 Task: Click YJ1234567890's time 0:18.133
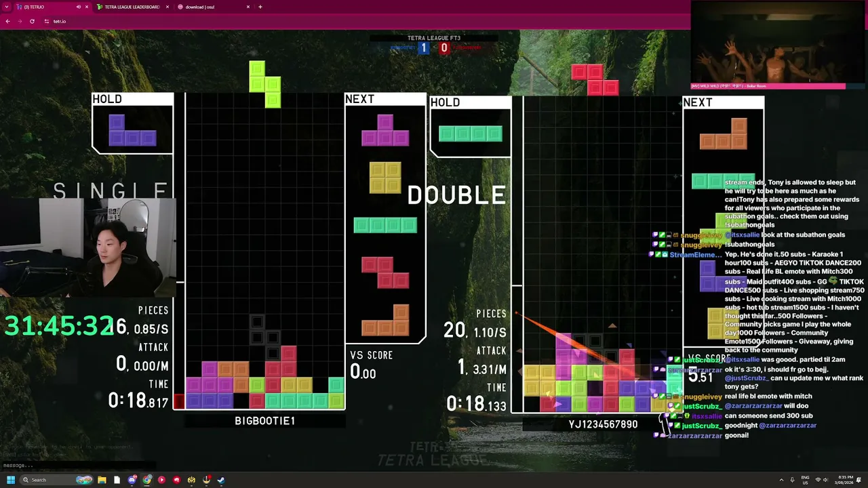point(477,404)
